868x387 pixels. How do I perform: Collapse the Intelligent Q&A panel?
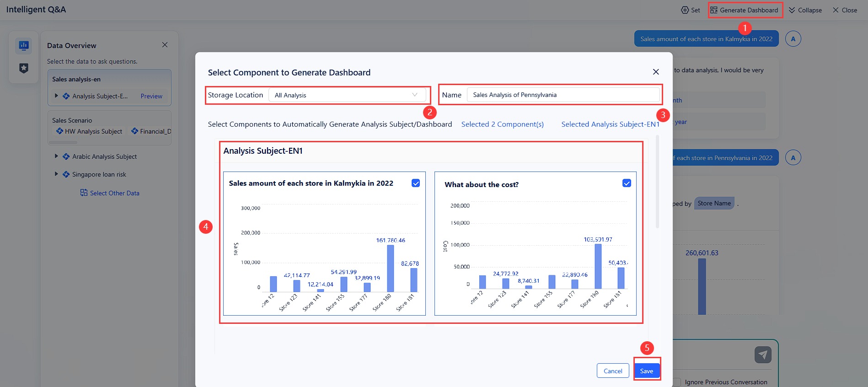[x=805, y=10]
